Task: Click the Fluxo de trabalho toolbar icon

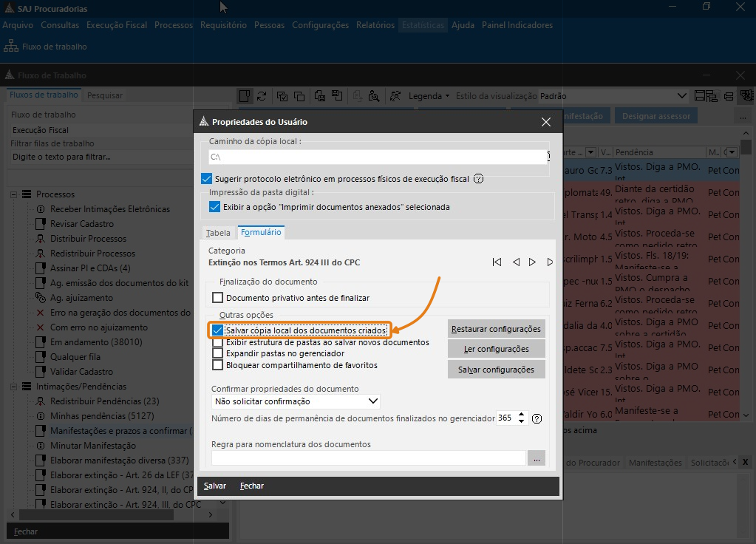Action: pos(11,47)
